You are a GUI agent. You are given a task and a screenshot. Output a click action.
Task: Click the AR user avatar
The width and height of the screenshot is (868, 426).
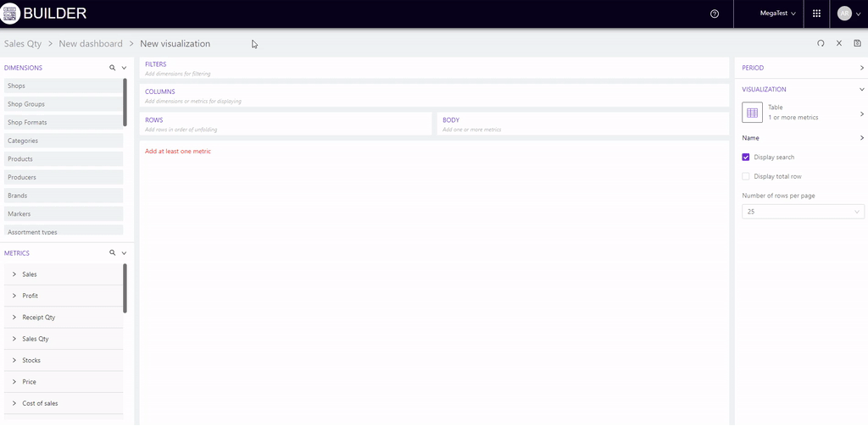(x=844, y=14)
